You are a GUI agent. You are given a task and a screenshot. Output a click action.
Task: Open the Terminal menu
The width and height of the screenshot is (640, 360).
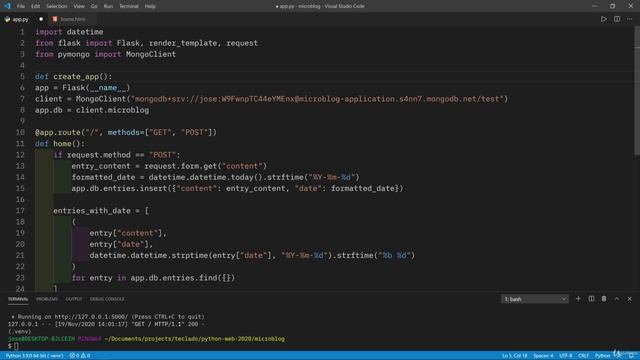pyautogui.click(x=129, y=6)
